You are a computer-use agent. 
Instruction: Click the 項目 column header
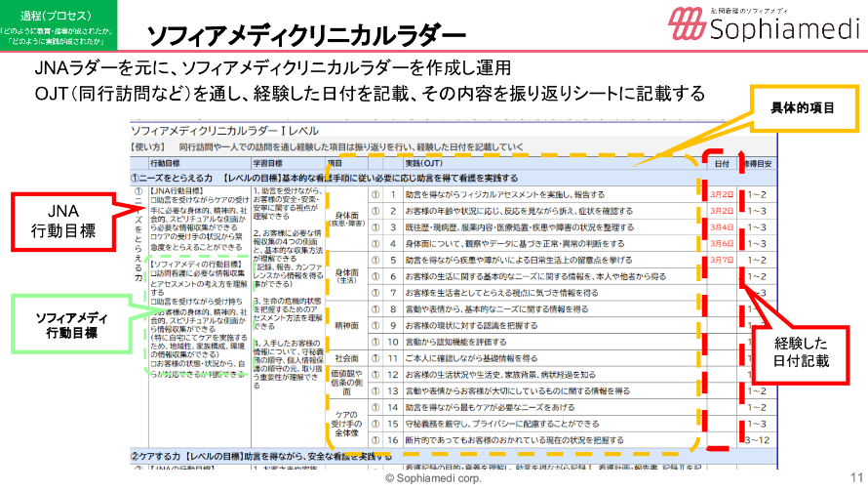coord(335,163)
